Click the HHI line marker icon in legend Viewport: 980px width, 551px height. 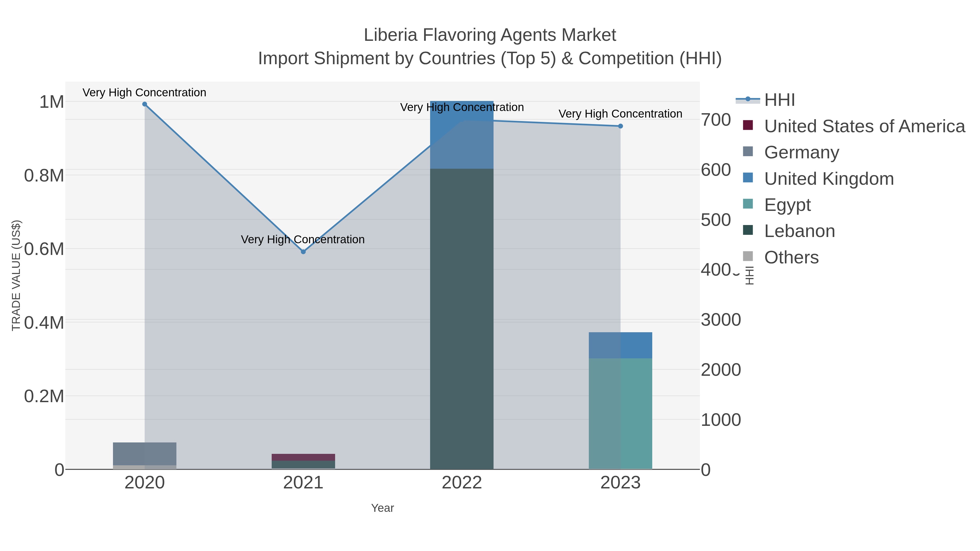pyautogui.click(x=748, y=100)
